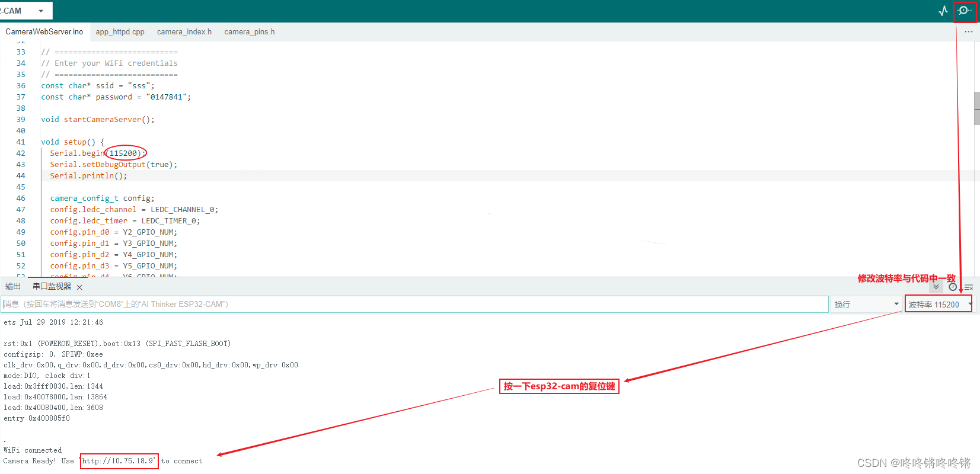Click the startCameraServer() declaration line

[x=98, y=120]
